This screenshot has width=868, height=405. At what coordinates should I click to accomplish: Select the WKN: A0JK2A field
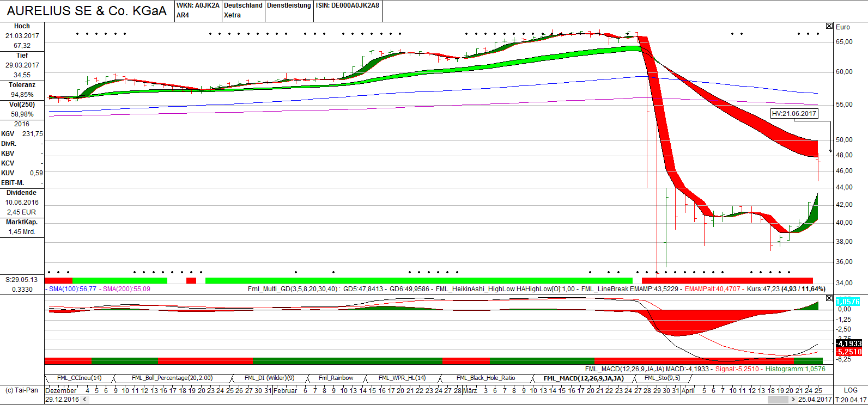[198, 5]
